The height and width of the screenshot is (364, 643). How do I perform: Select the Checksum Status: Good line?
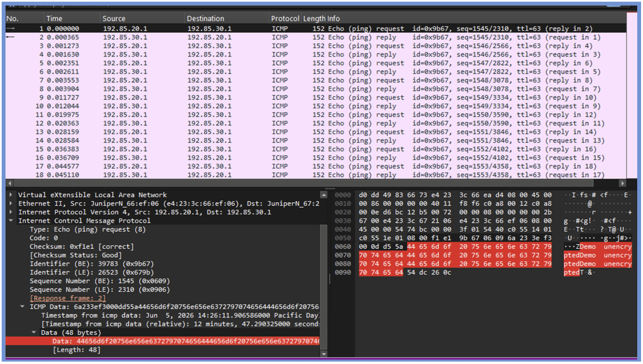(x=76, y=255)
